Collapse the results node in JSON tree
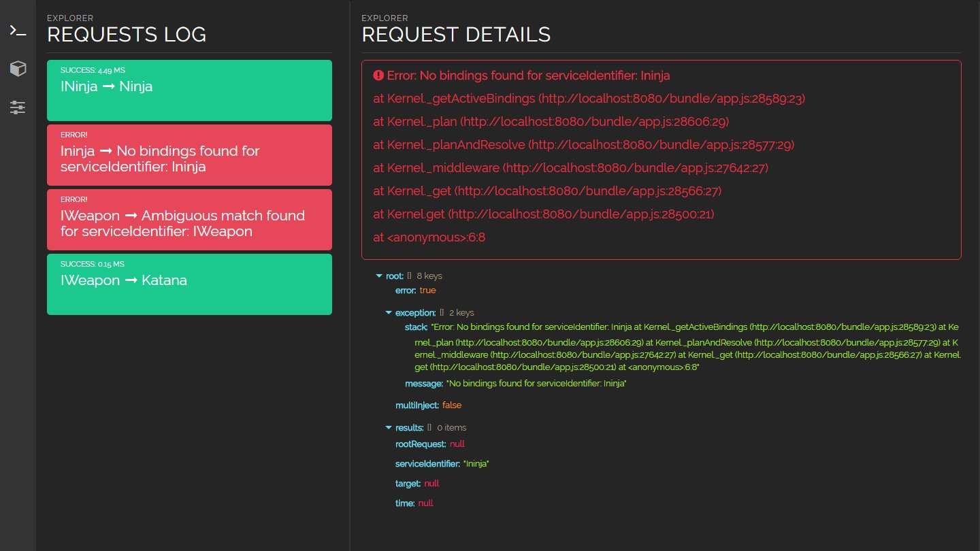The width and height of the screenshot is (980, 551). point(389,428)
